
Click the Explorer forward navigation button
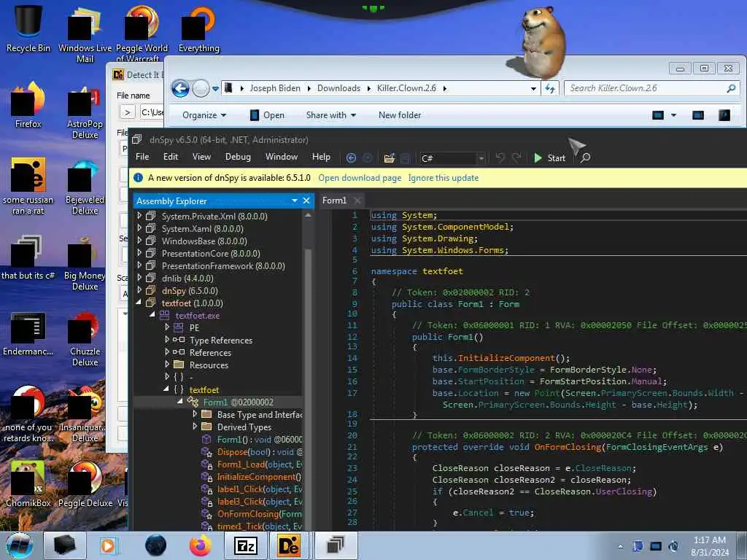[x=201, y=88]
